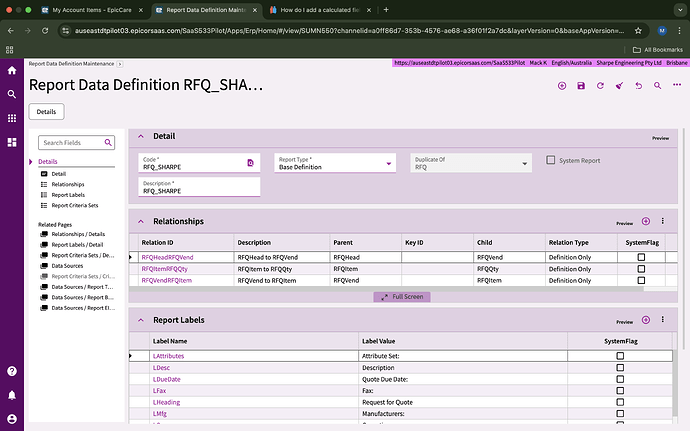Toggle SystemFlag for RFQItemRFQQty row
Image resolution: width=690 pixels, height=431 pixels.
point(641,269)
